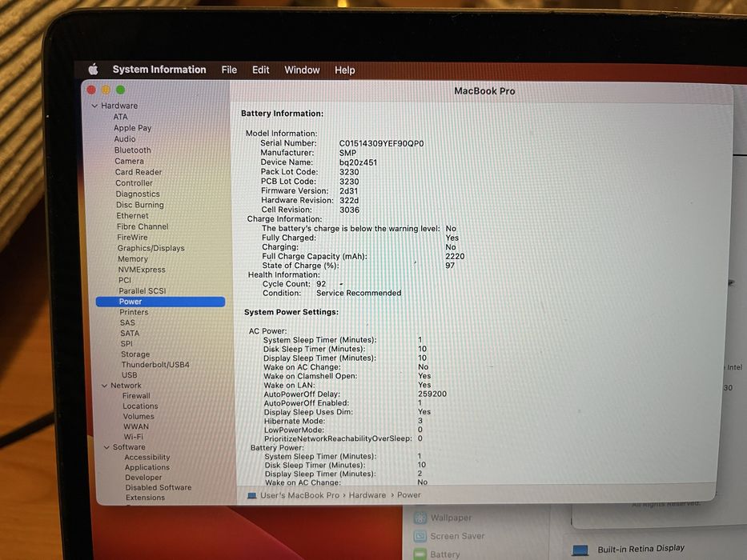This screenshot has height=560, width=747.
Task: Click Power in the path bar
Action: tap(409, 495)
